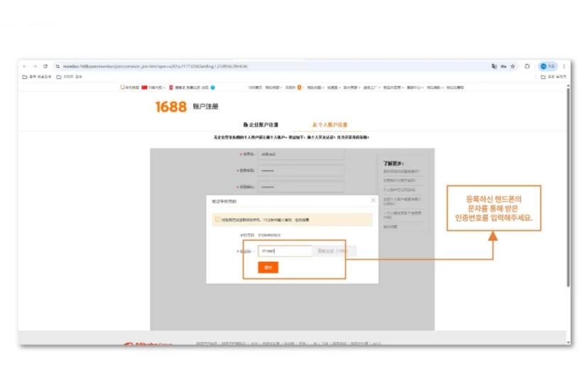The height and width of the screenshot is (392, 588).
Task: Click the phone number text in dialog
Action: point(269,235)
